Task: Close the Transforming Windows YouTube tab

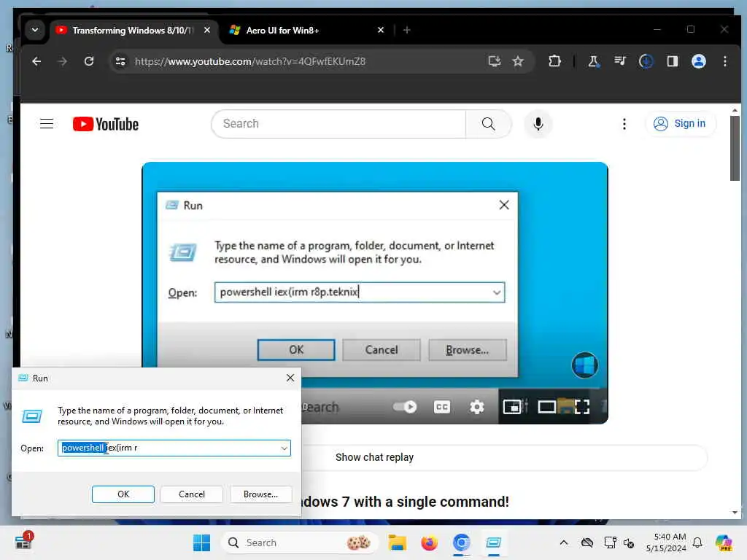Action: tap(206, 30)
